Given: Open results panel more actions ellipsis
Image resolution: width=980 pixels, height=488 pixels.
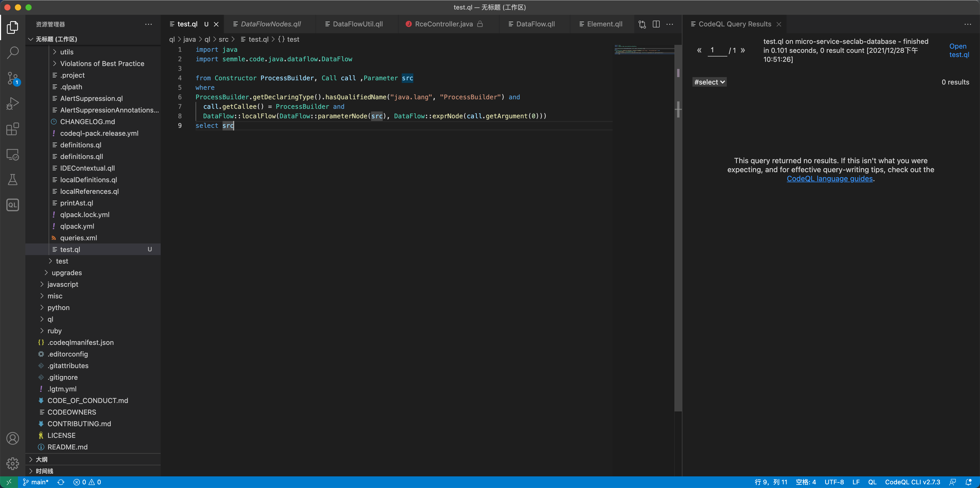Looking at the screenshot, I should pos(968,24).
